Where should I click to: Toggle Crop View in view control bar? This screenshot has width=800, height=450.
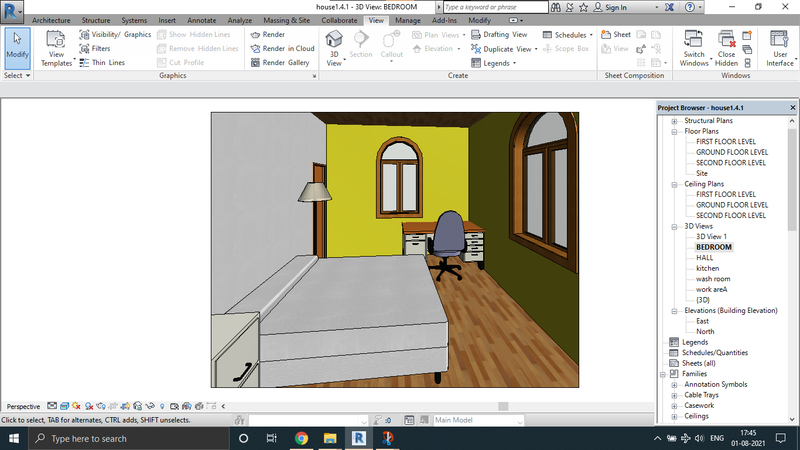pyautogui.click(x=113, y=406)
